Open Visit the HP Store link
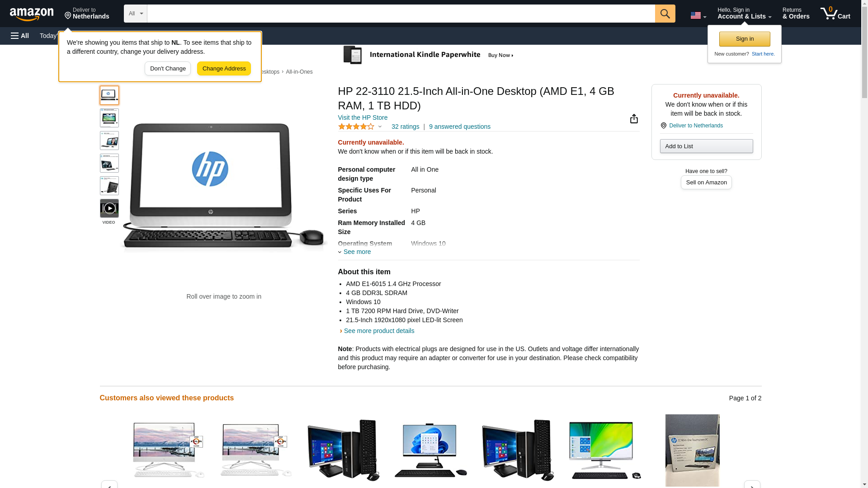The image size is (868, 488). pos(363,117)
